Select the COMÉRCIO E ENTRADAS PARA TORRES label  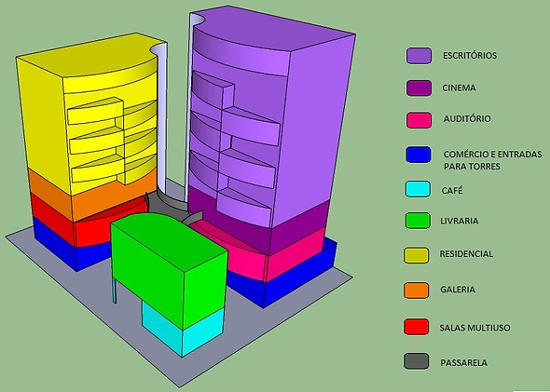[492, 160]
